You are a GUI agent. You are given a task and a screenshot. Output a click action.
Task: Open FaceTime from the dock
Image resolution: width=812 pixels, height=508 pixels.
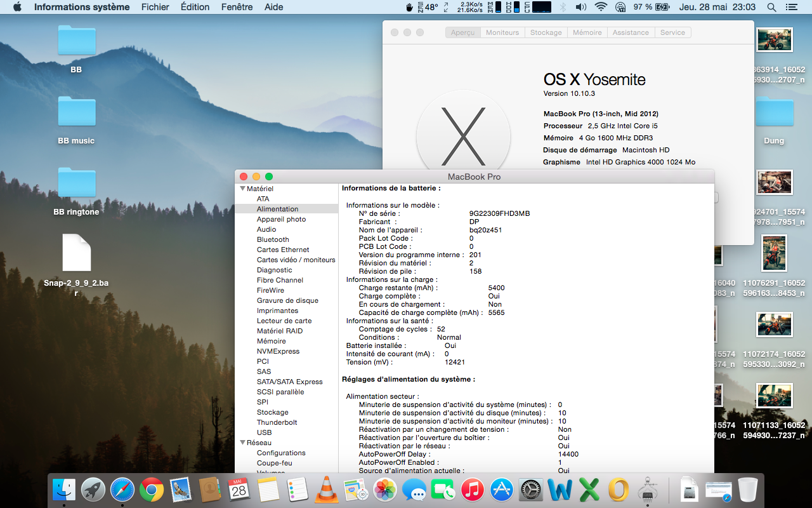443,490
